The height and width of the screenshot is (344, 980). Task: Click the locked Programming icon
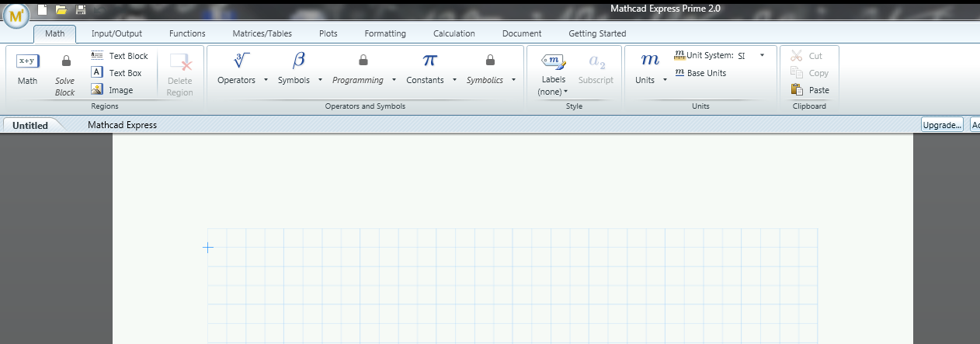(363, 61)
